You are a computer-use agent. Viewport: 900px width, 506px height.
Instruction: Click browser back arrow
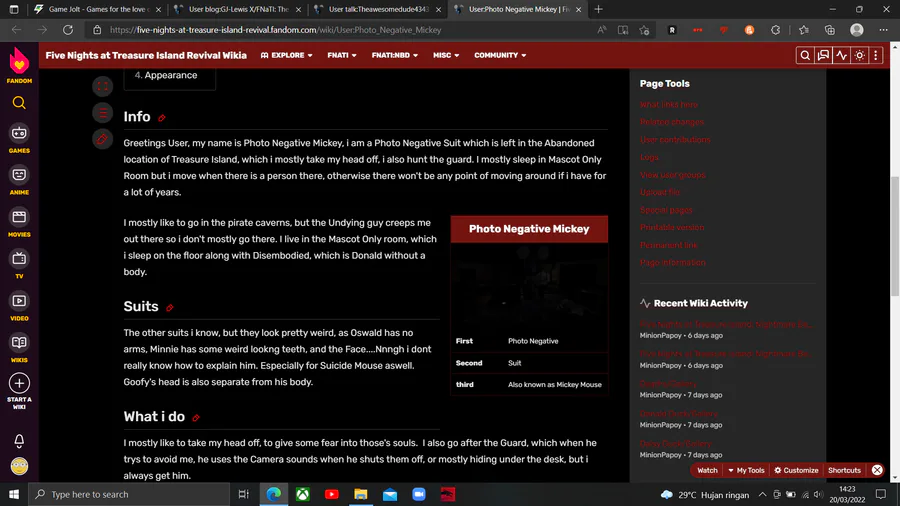click(x=16, y=30)
